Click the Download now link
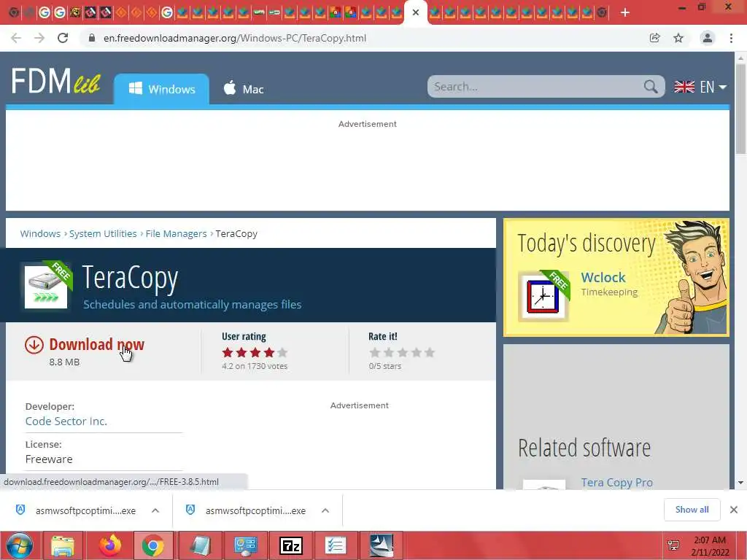The width and height of the screenshot is (747, 560). pos(97,344)
